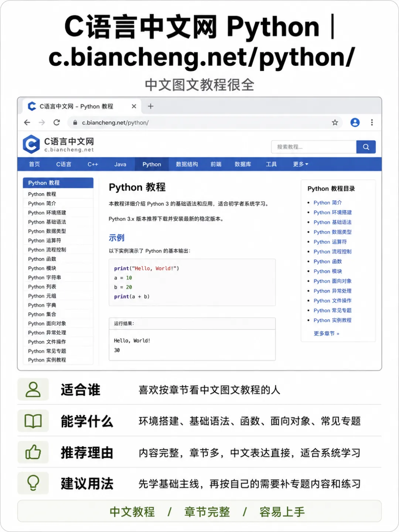Click 更多章节 » link in 目录

pos(326,333)
